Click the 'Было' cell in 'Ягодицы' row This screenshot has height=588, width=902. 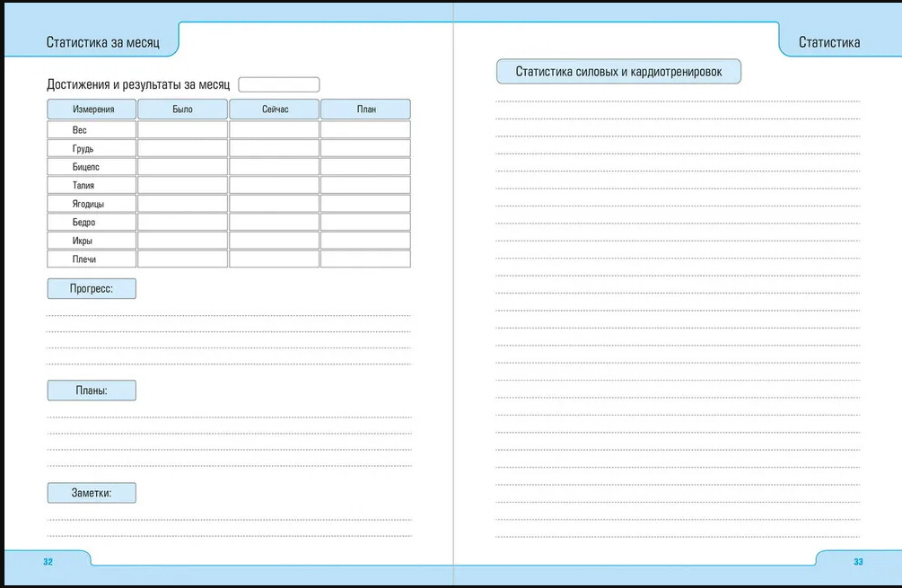pyautogui.click(x=182, y=204)
